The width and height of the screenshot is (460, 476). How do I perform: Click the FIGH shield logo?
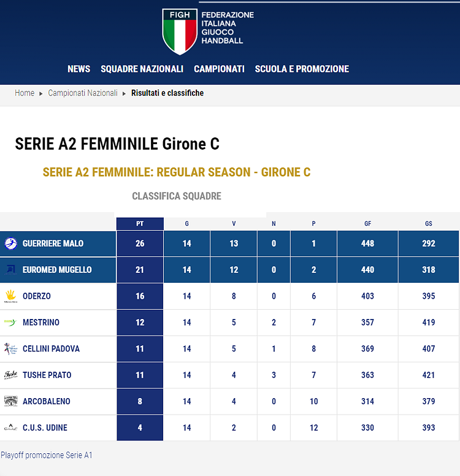coord(180,31)
